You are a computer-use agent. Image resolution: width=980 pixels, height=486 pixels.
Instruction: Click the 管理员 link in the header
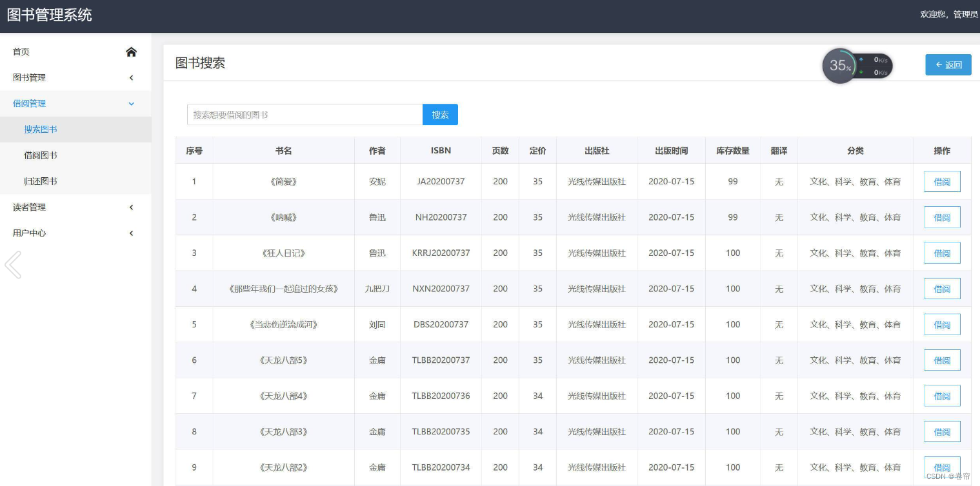pyautogui.click(x=963, y=14)
